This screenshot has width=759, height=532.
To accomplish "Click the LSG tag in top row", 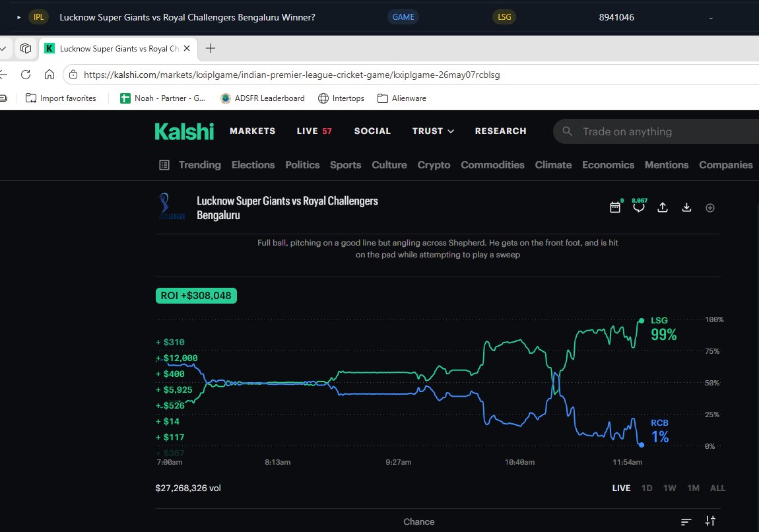I will pos(504,17).
